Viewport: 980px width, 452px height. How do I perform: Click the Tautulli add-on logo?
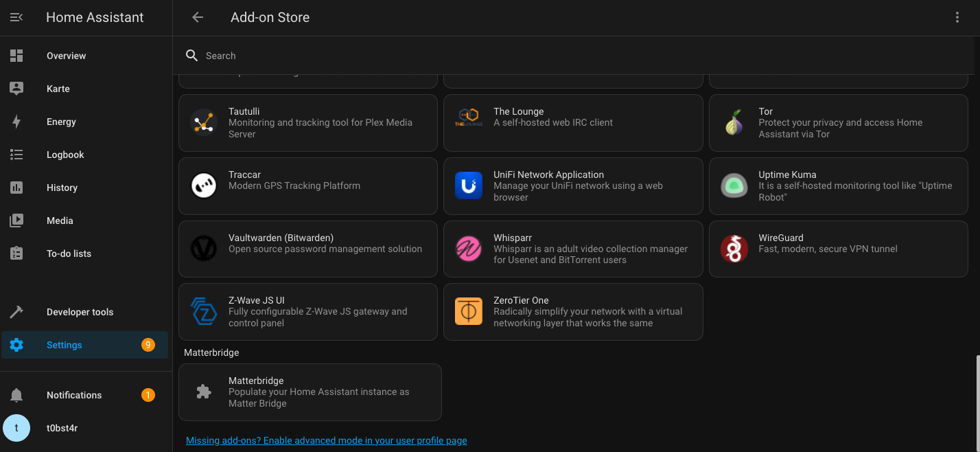204,123
